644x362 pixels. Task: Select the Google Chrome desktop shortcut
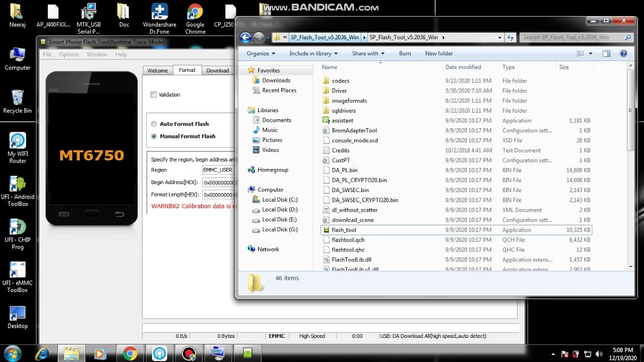195,19
